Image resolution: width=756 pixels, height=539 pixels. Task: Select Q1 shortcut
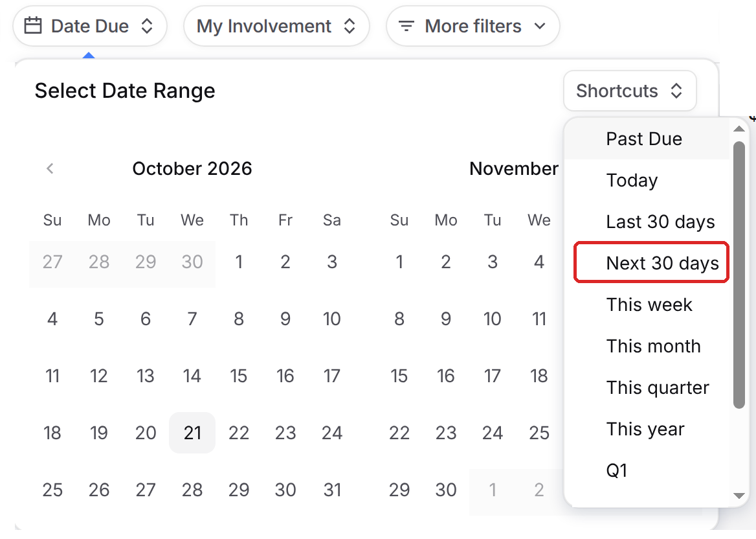[647, 470]
